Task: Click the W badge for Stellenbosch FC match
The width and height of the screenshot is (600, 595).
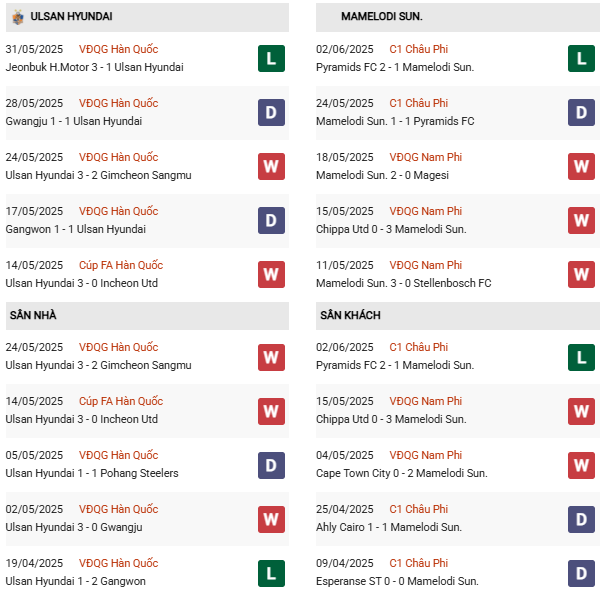Action: tap(581, 274)
